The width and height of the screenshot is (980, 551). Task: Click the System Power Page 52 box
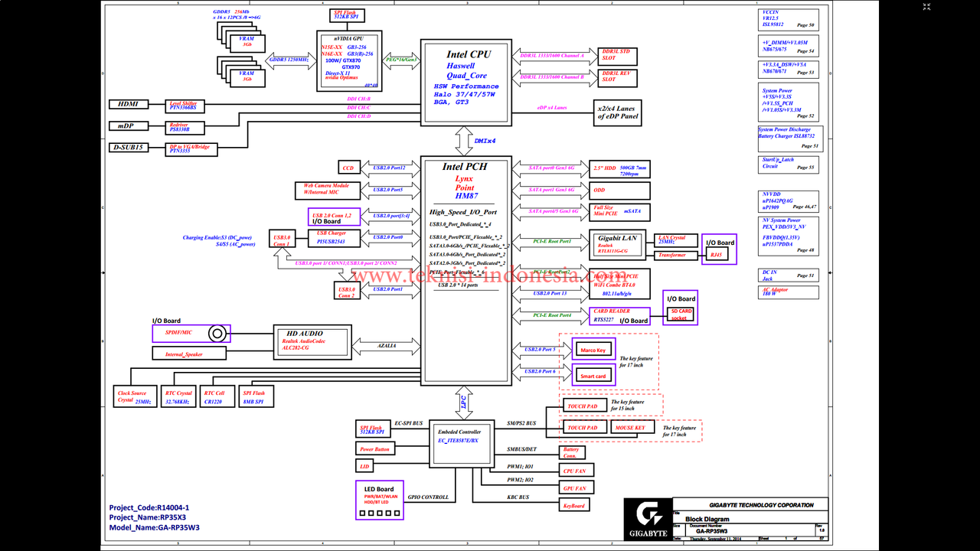click(x=789, y=103)
